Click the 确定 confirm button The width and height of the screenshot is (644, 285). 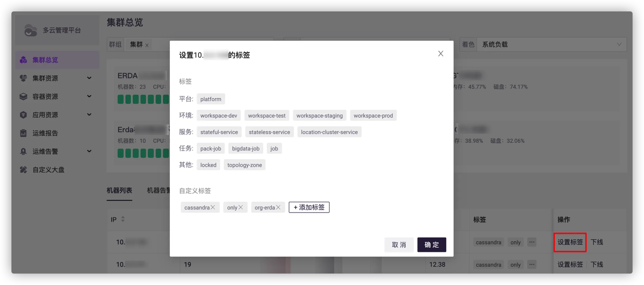tap(432, 245)
